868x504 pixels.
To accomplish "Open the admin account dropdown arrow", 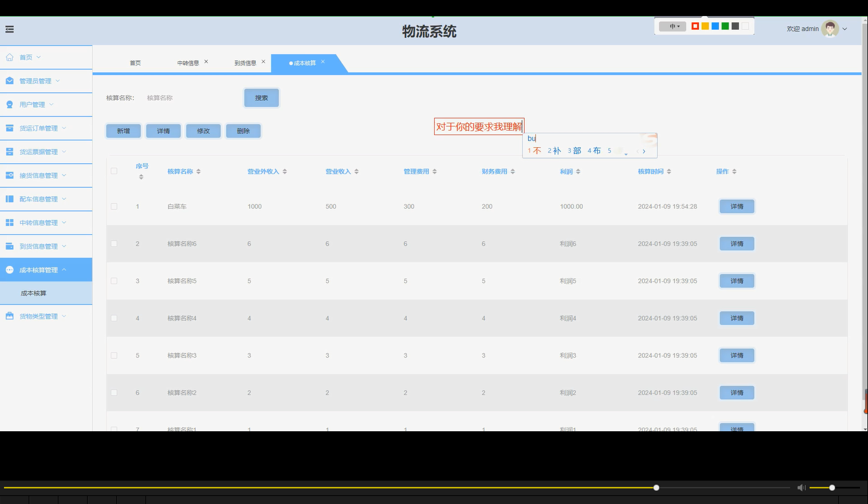I will [844, 29].
